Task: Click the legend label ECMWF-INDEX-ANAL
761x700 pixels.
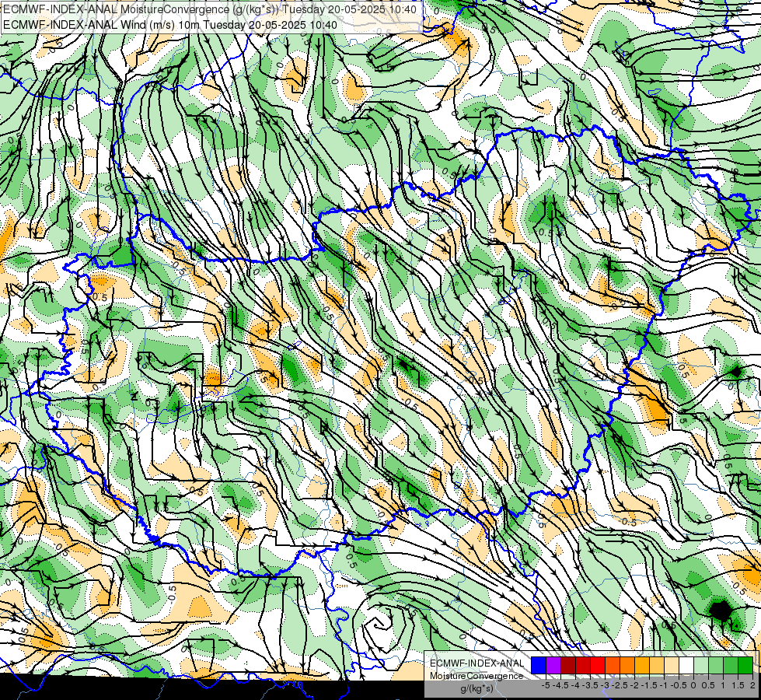Action: 477,663
